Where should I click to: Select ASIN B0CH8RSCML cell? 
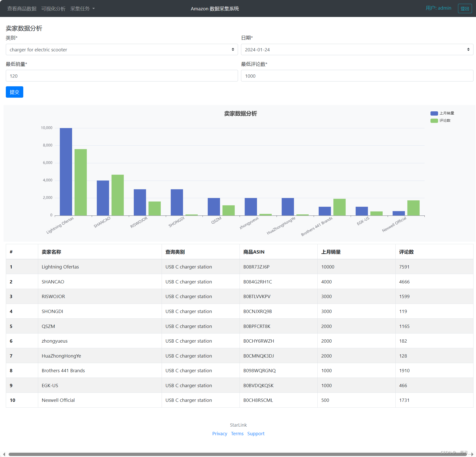278,400
